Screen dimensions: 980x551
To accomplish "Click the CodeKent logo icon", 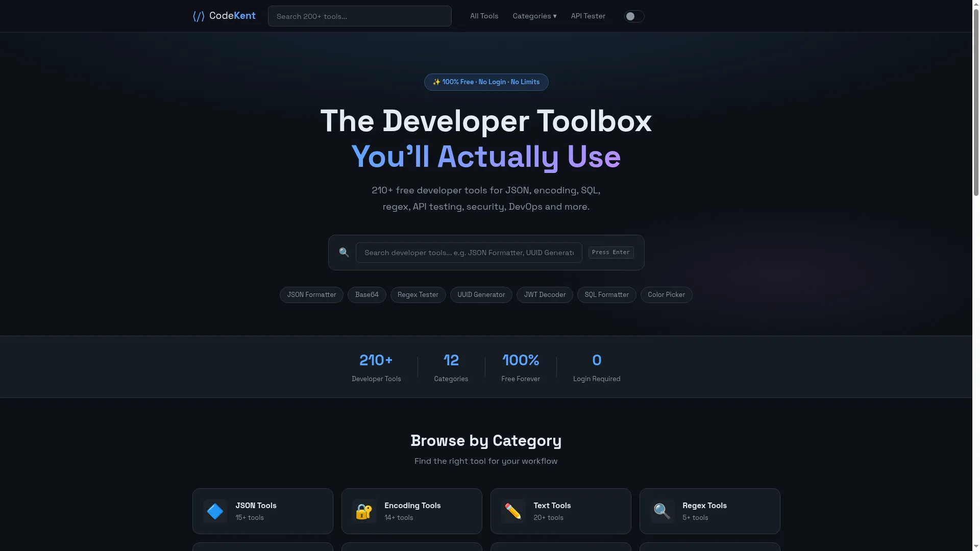I will [199, 16].
